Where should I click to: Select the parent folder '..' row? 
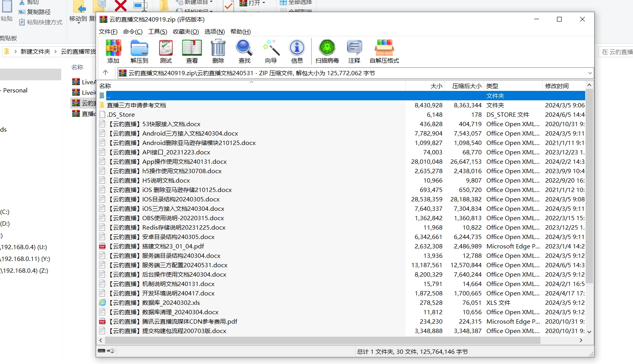[341, 96]
